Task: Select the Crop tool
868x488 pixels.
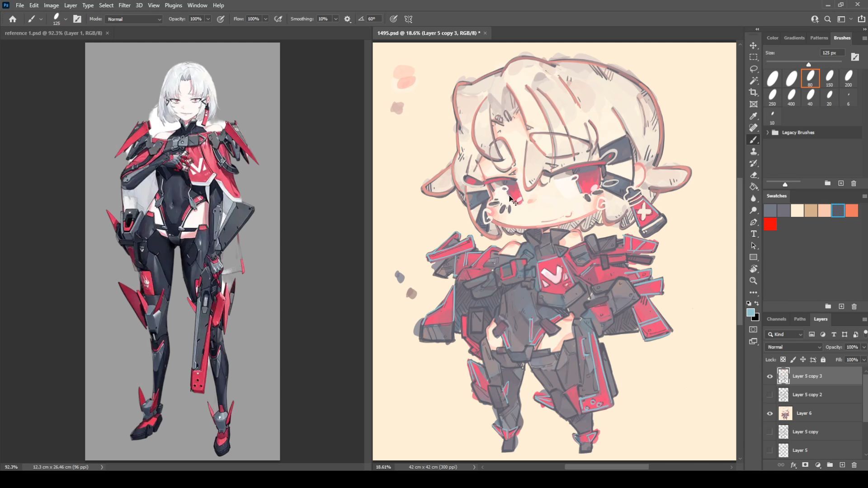Action: [753, 93]
